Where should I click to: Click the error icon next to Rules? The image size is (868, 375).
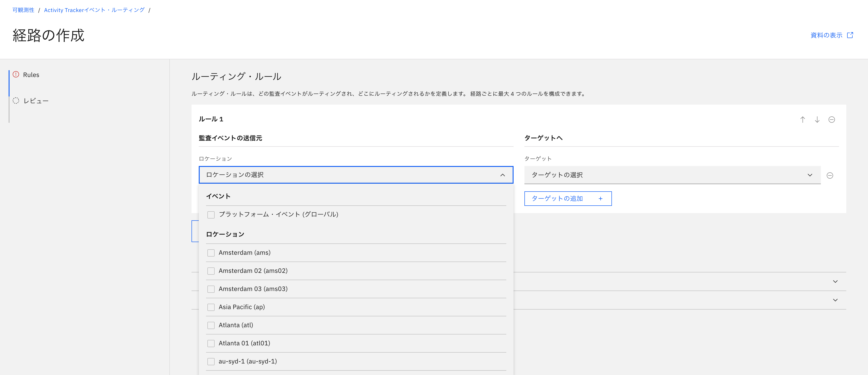tap(15, 75)
